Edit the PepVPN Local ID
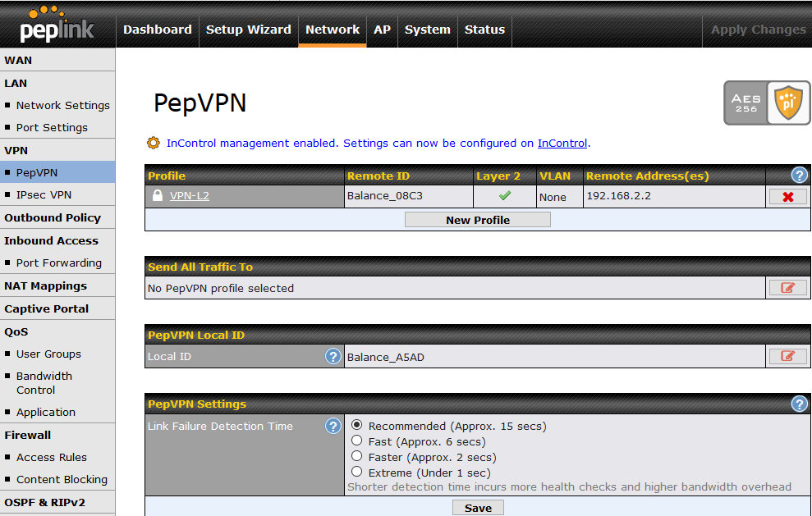The image size is (812, 516). pyautogui.click(x=787, y=356)
